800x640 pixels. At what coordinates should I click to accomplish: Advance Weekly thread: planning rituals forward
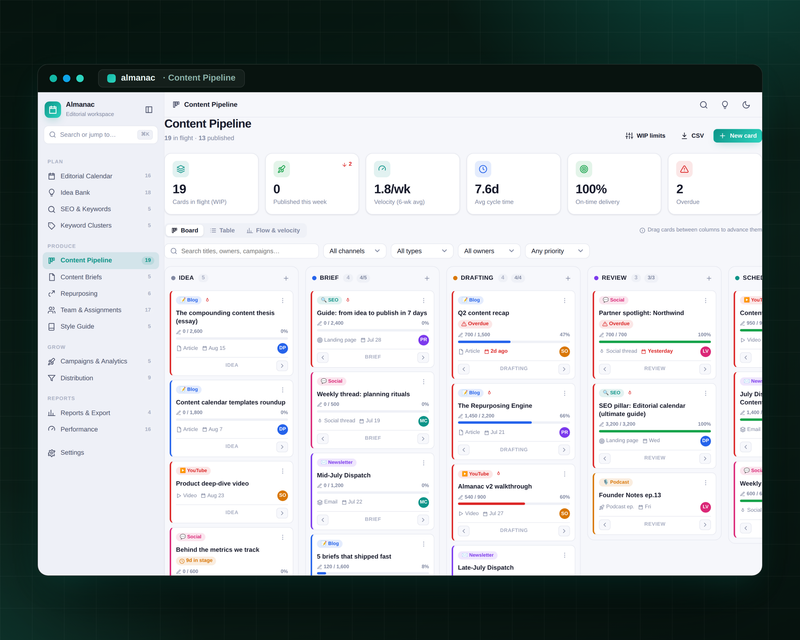pyautogui.click(x=423, y=438)
